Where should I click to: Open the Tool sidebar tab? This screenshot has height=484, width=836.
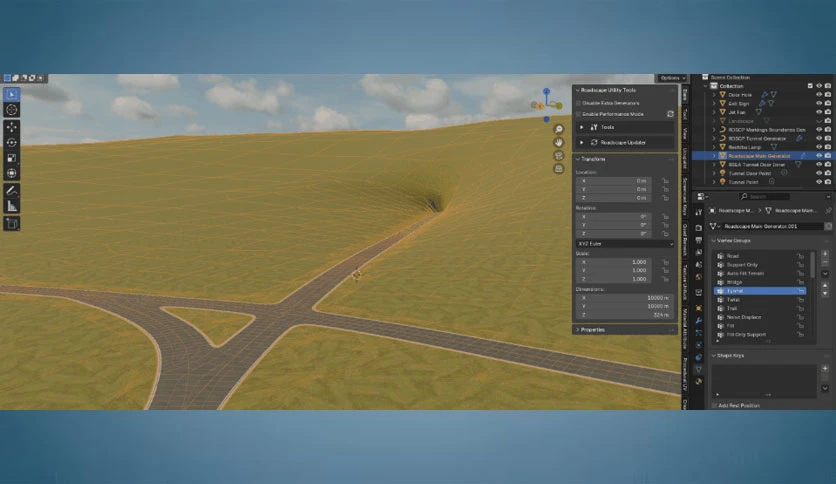(x=685, y=115)
